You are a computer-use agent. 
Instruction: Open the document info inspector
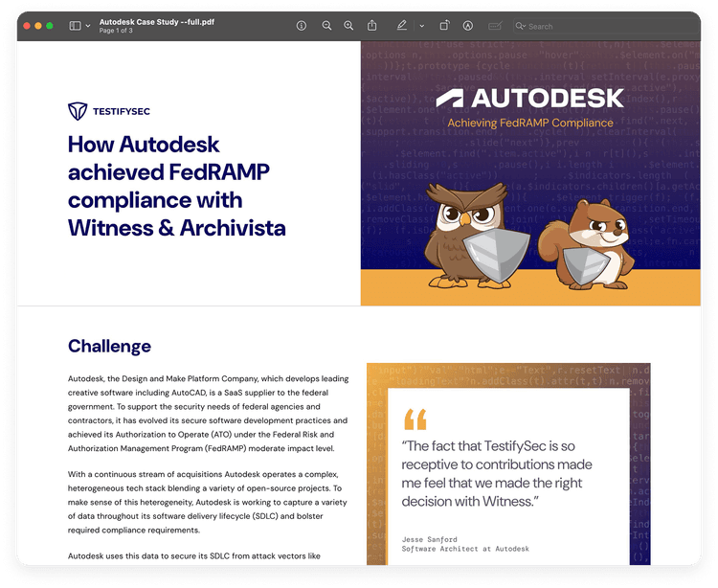(x=301, y=26)
